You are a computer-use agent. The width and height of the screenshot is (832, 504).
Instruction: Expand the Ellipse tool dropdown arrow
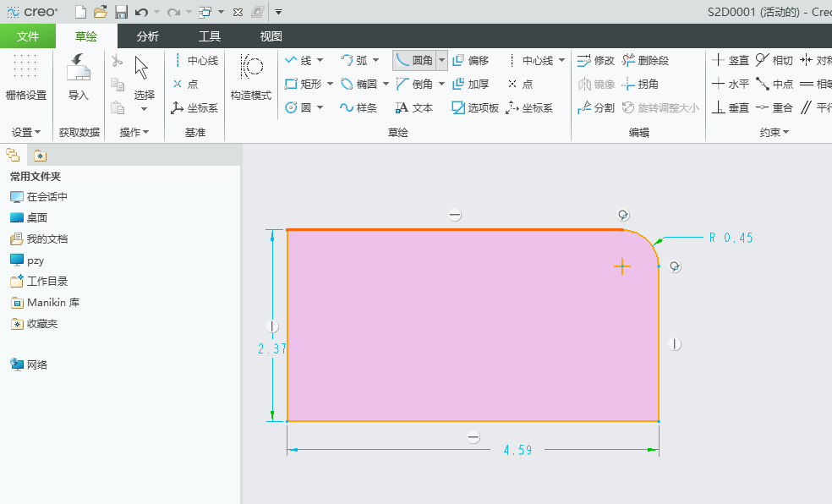[386, 84]
